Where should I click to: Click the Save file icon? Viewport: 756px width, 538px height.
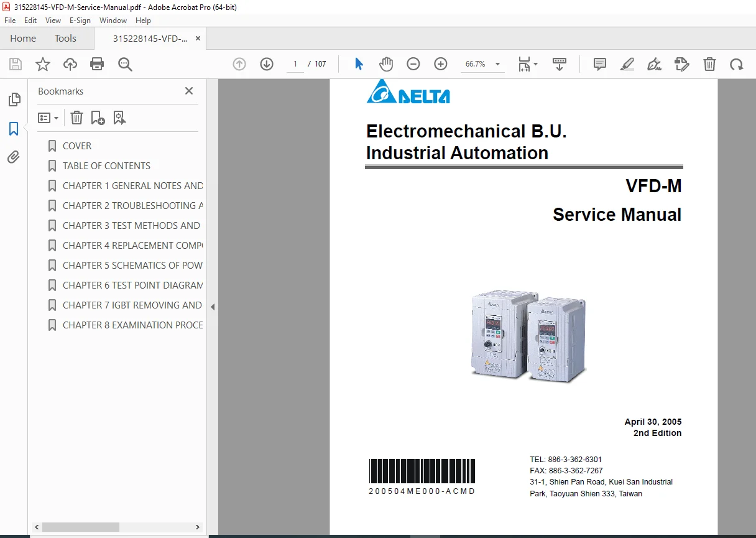pos(16,64)
